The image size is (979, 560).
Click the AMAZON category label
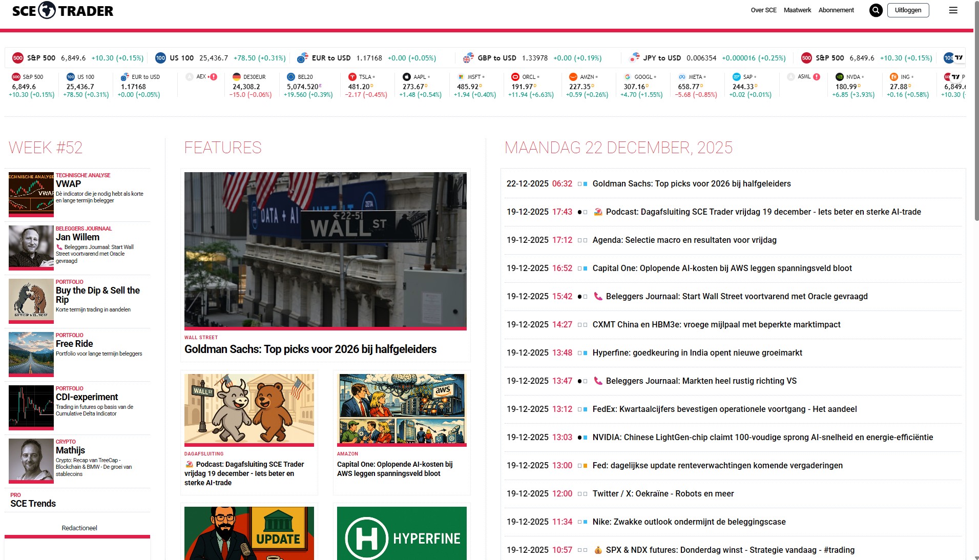click(x=347, y=454)
